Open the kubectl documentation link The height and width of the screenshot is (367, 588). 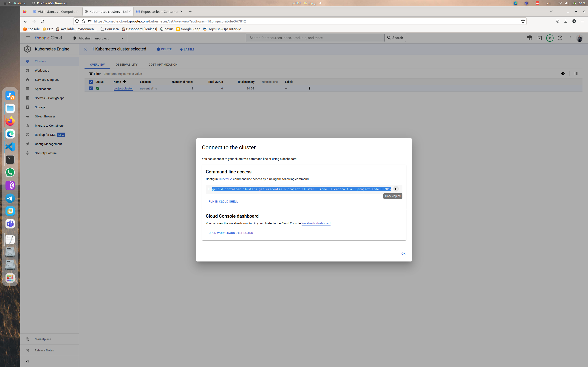click(x=224, y=179)
